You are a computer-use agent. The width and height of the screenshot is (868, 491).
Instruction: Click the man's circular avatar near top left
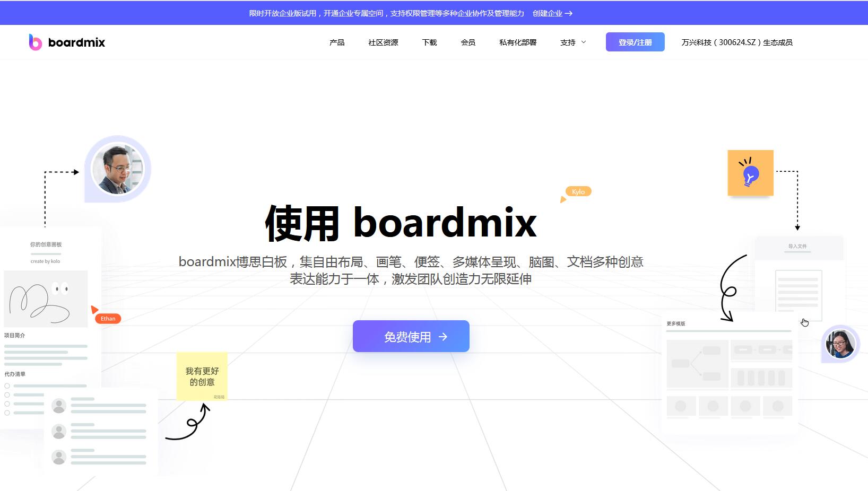tap(118, 168)
